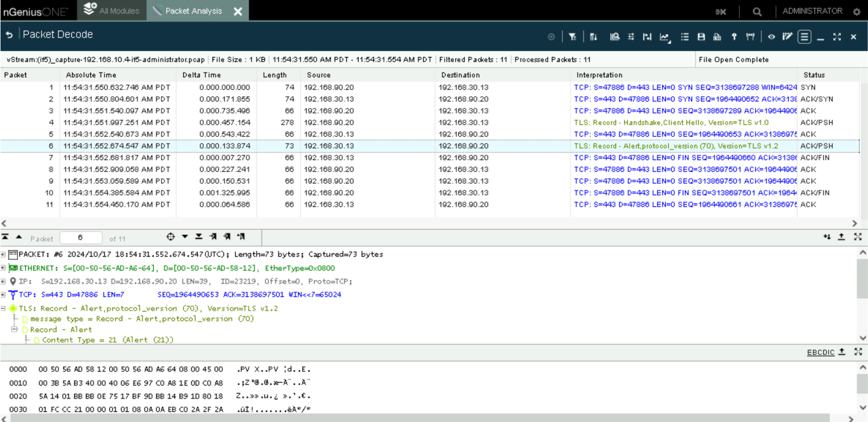
Task: Switch hex view encoding via EBCDIC link
Action: pos(820,352)
